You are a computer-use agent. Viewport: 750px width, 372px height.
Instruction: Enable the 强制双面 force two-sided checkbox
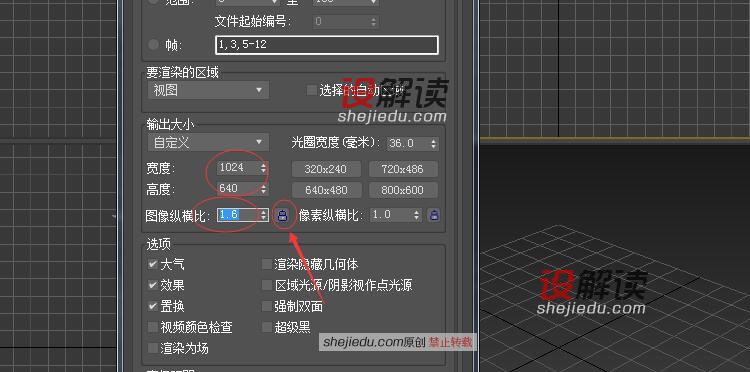(266, 306)
